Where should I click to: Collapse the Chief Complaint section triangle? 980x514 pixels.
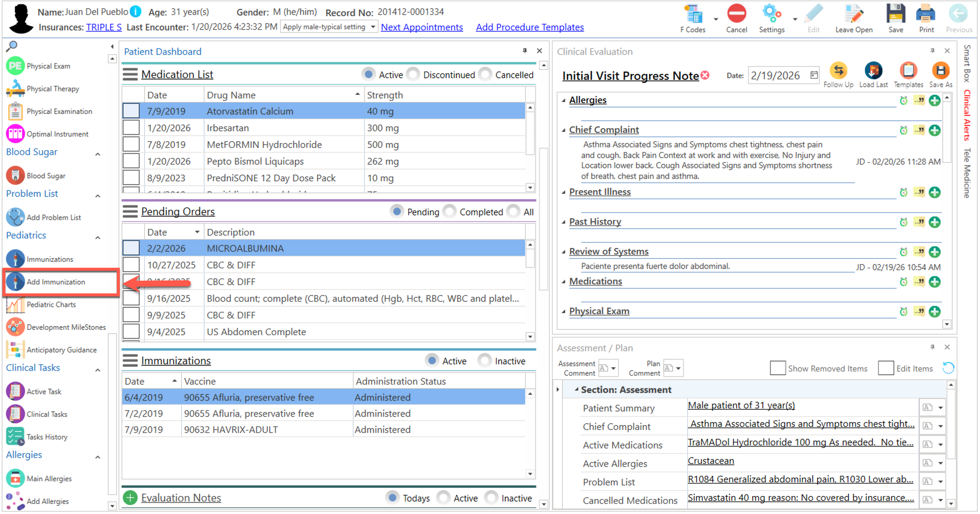pos(563,130)
